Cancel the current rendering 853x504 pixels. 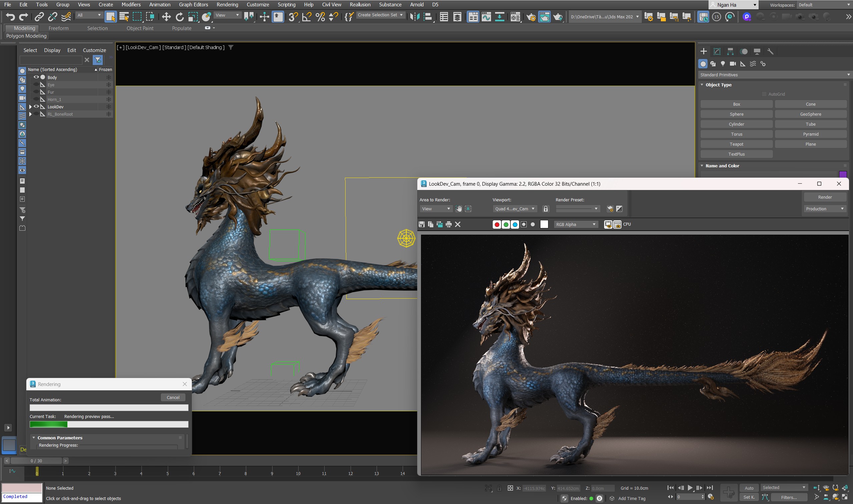point(173,397)
